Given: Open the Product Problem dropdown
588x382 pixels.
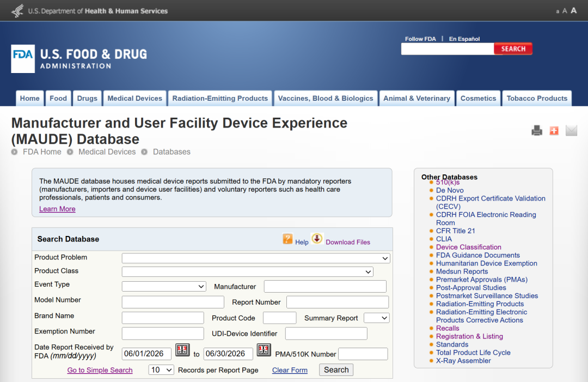Looking at the screenshot, I should click(x=256, y=258).
